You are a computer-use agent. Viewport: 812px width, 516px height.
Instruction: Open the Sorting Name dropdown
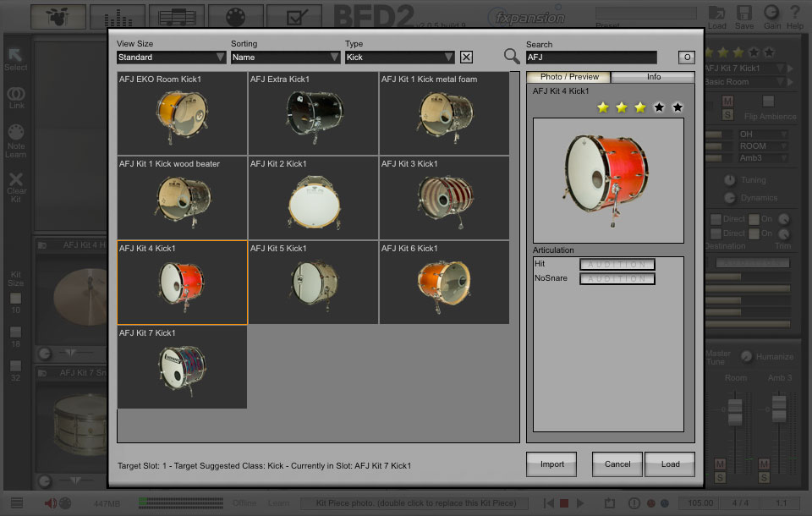tap(285, 57)
